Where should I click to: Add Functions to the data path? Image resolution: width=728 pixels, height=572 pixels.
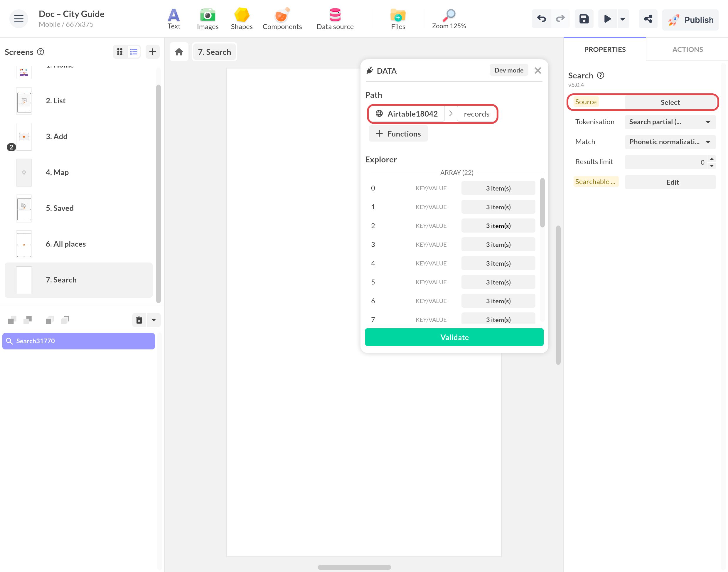[x=398, y=134]
